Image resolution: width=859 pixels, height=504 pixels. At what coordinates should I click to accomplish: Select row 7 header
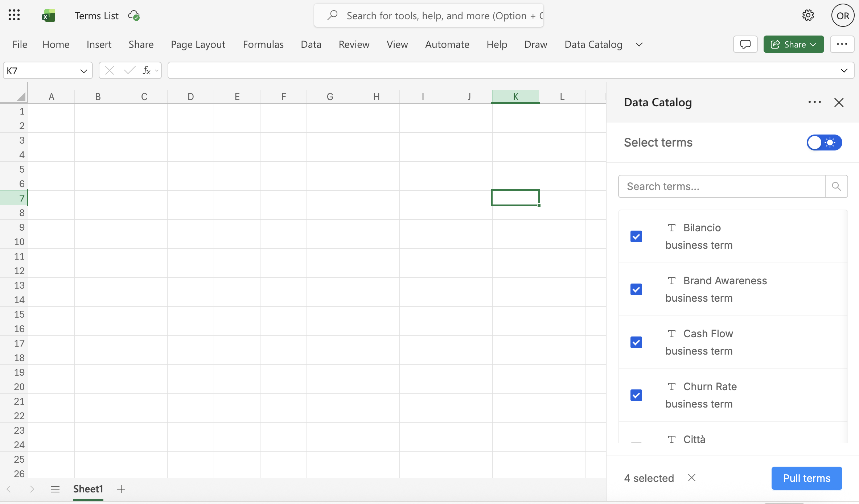pos(14,198)
